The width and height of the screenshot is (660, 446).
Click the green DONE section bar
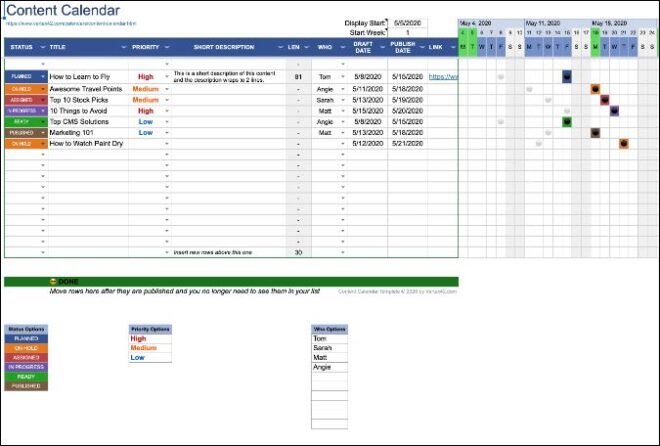click(x=231, y=281)
